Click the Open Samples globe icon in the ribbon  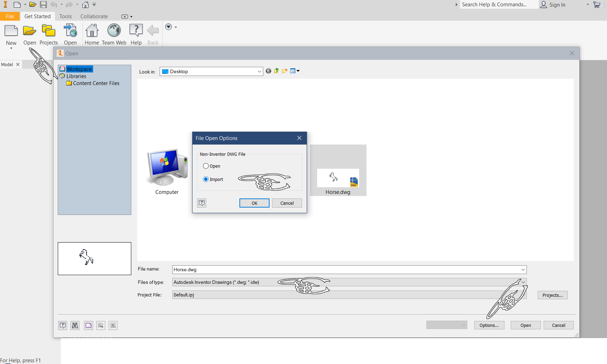click(70, 31)
